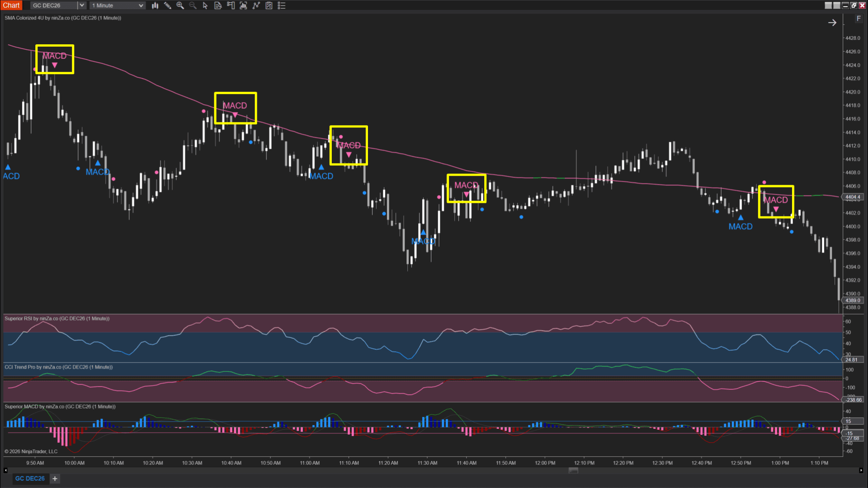The width and height of the screenshot is (868, 488).
Task: Restore the chart window size
Action: coord(854,5)
